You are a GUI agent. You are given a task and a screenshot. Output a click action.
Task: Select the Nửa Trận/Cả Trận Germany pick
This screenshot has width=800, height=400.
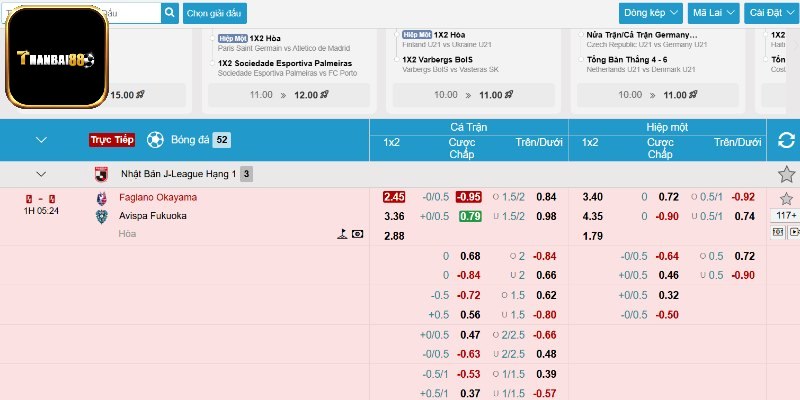tap(642, 35)
